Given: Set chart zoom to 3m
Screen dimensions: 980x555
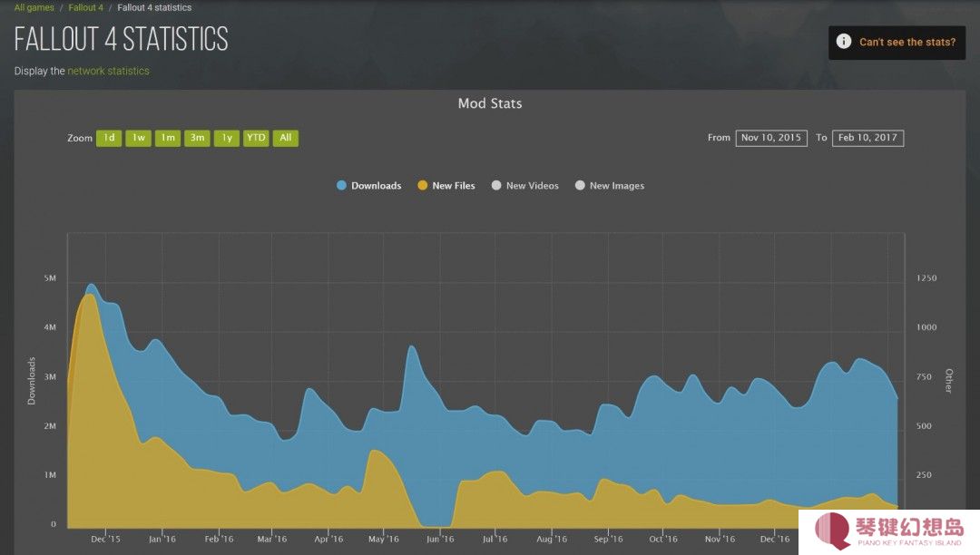Looking at the screenshot, I should coord(197,138).
